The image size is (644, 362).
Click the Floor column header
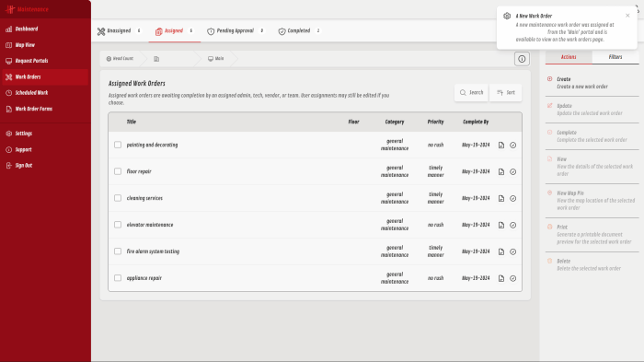353,122
